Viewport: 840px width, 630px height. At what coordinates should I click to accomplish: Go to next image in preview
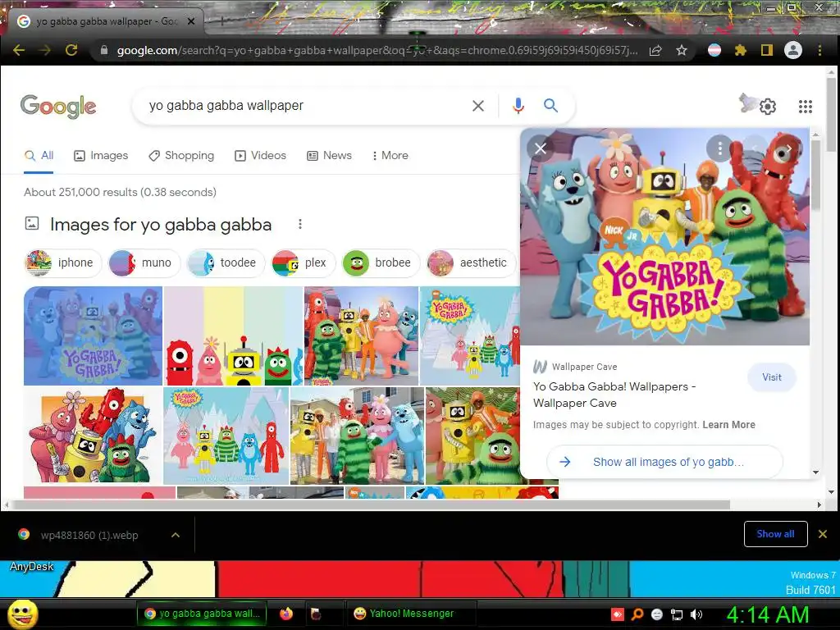(x=788, y=148)
